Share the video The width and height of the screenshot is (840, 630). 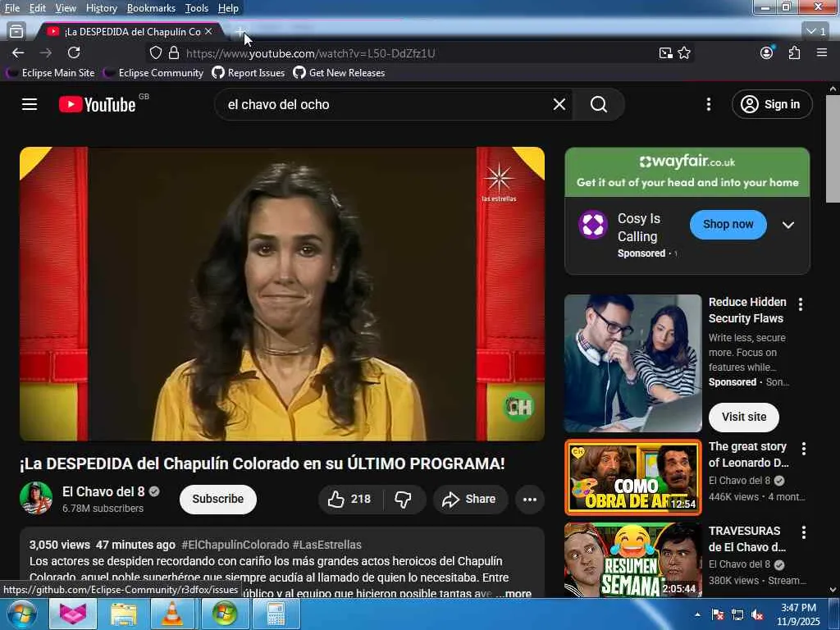pyautogui.click(x=468, y=500)
